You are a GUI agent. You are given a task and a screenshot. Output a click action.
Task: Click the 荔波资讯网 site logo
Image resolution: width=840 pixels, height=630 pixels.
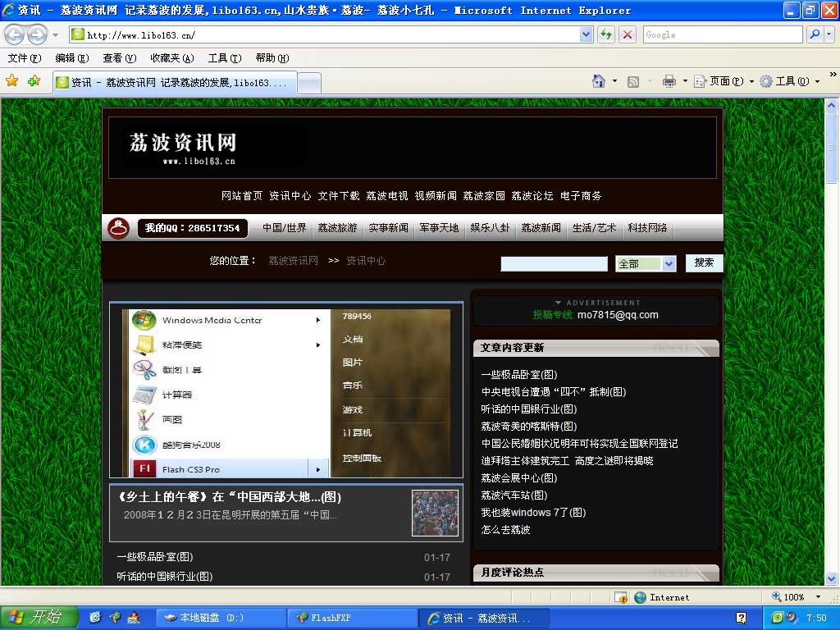coord(182,148)
